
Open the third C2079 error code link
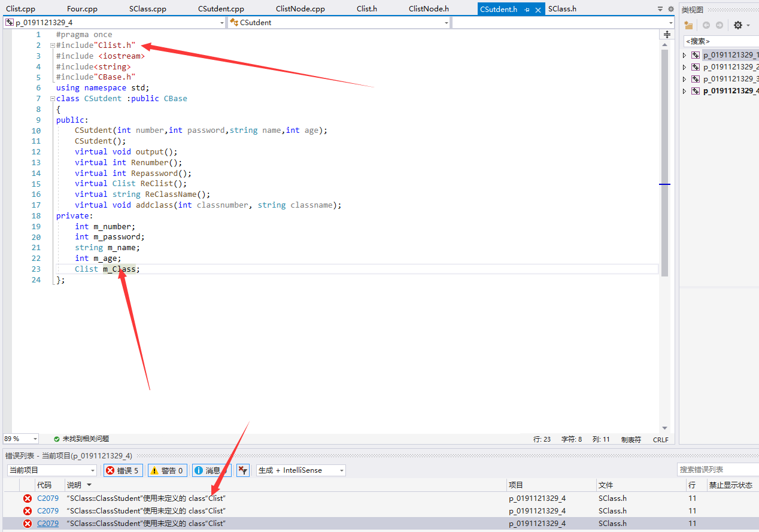pos(48,524)
